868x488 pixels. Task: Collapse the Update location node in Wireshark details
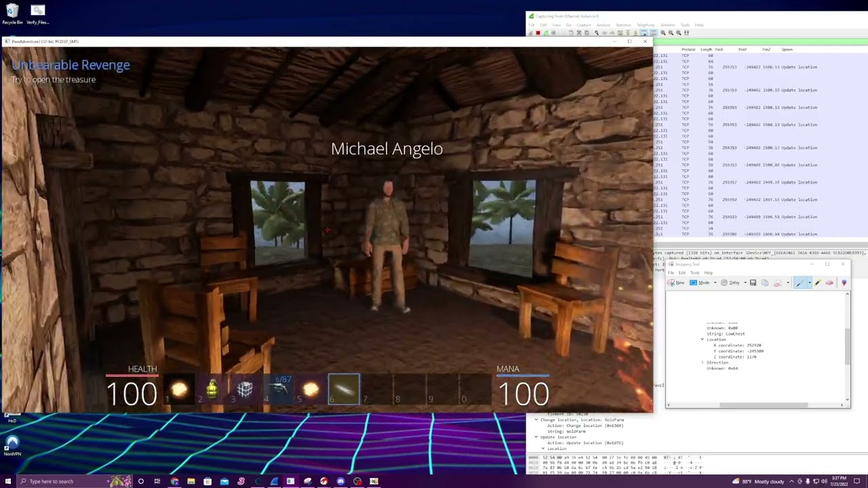point(536,437)
